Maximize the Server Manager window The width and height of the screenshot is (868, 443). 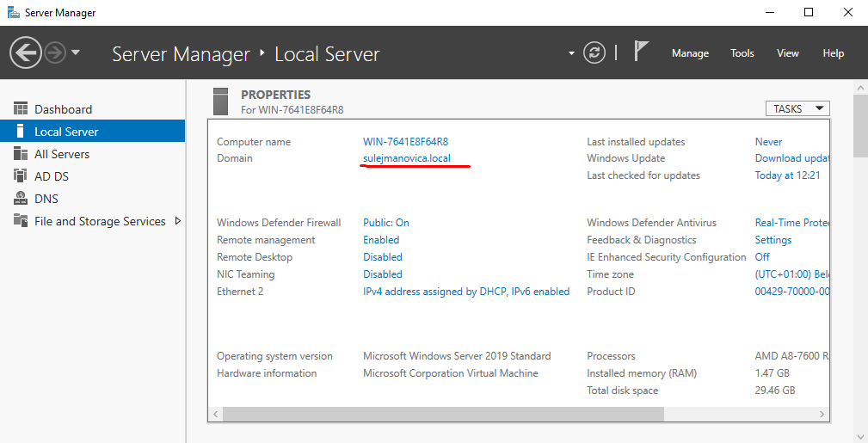(809, 12)
